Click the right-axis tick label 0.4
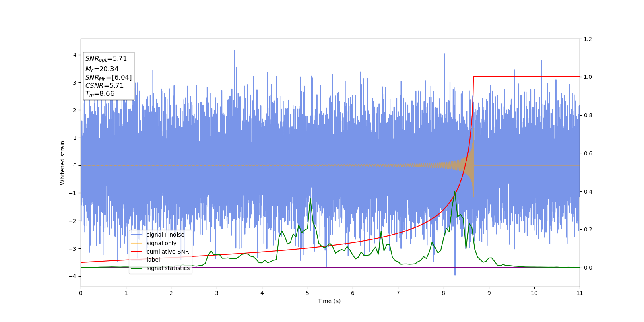This screenshot has width=644, height=322. 588,192
